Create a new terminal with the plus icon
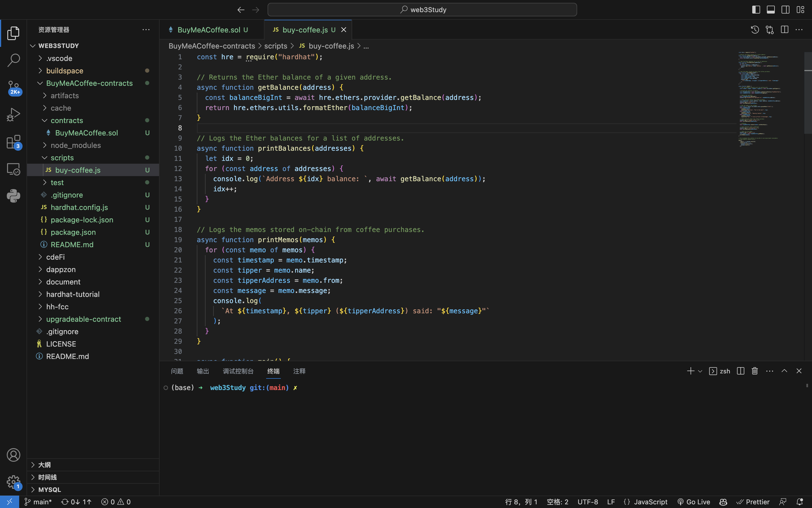The height and width of the screenshot is (508, 812). pyautogui.click(x=690, y=371)
